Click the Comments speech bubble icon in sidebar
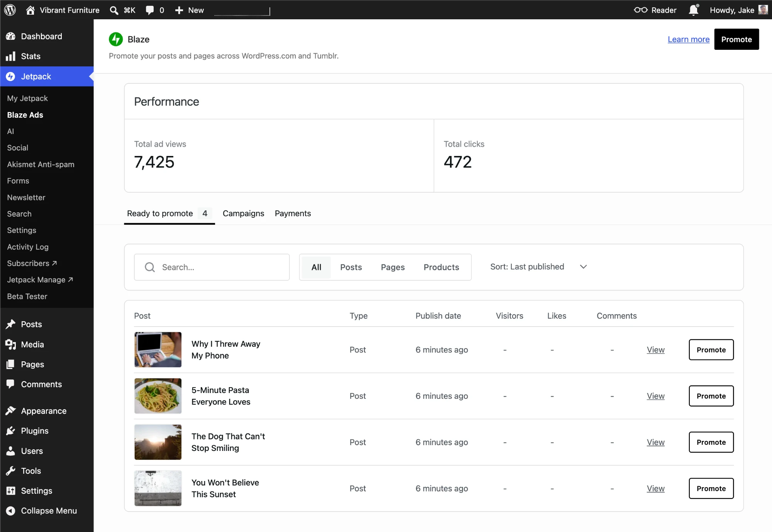Screen dimensions: 772x532 (11, 384)
